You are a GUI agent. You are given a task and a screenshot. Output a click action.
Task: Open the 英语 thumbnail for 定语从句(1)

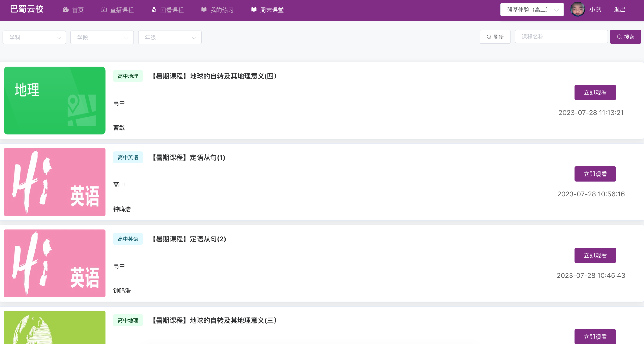54,182
